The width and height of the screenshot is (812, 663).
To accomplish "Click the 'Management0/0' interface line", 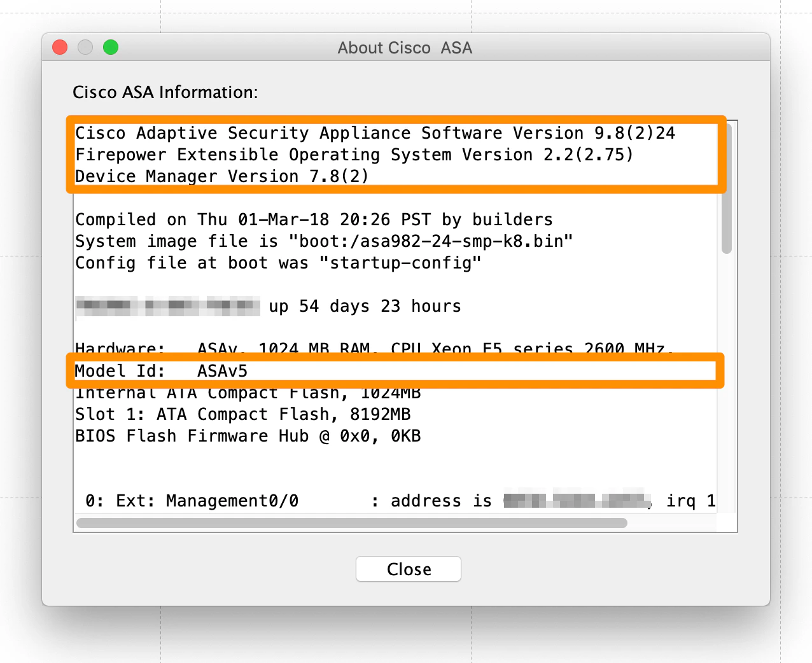I will point(400,501).
